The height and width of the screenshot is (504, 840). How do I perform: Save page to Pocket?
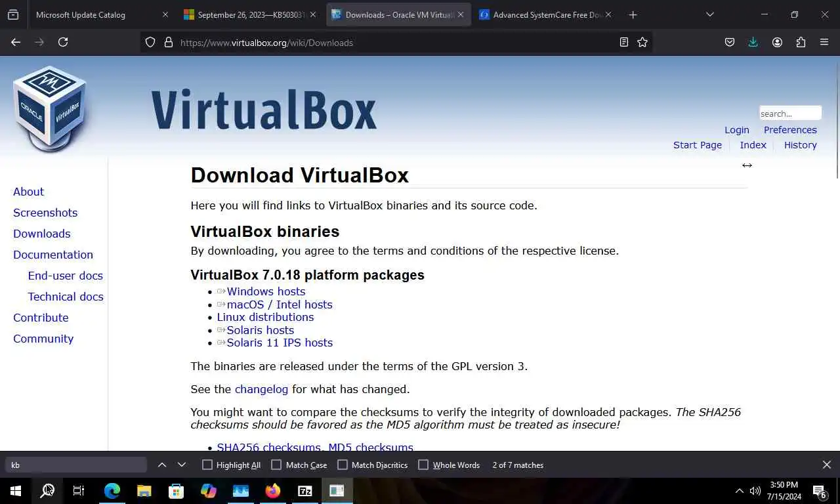730,42
